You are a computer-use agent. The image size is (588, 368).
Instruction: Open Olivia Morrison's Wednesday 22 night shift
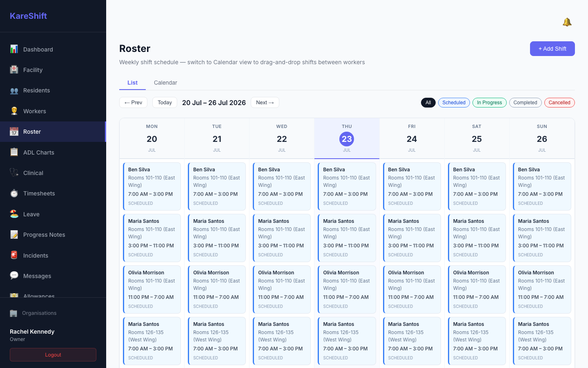[x=282, y=289]
